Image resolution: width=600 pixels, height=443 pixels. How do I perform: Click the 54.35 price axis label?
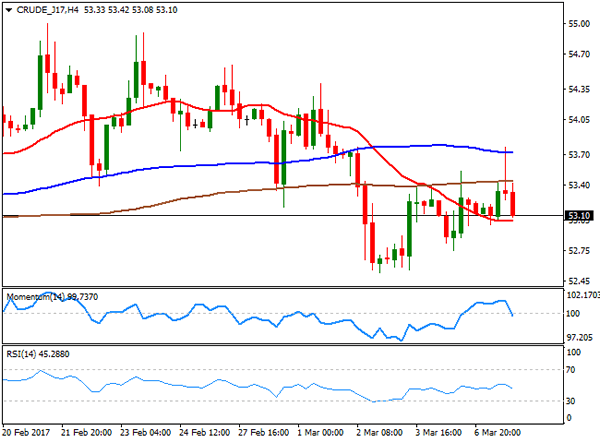pos(579,89)
